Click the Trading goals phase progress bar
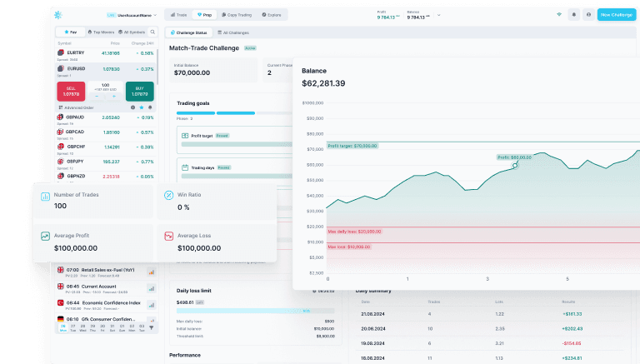This screenshot has height=364, width=640. click(235, 113)
